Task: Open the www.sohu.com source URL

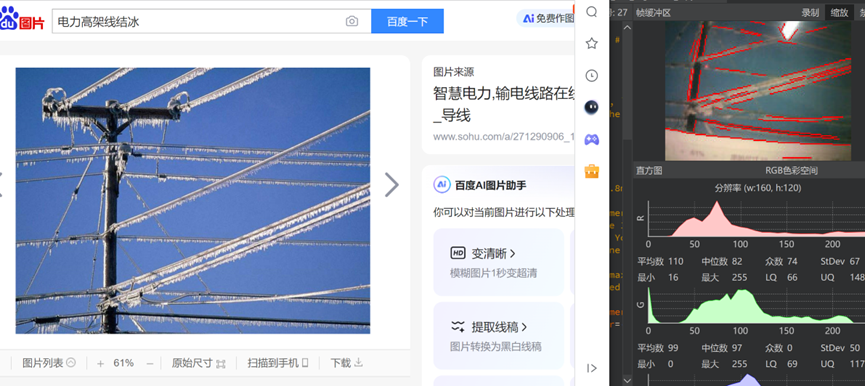Action: [x=504, y=137]
